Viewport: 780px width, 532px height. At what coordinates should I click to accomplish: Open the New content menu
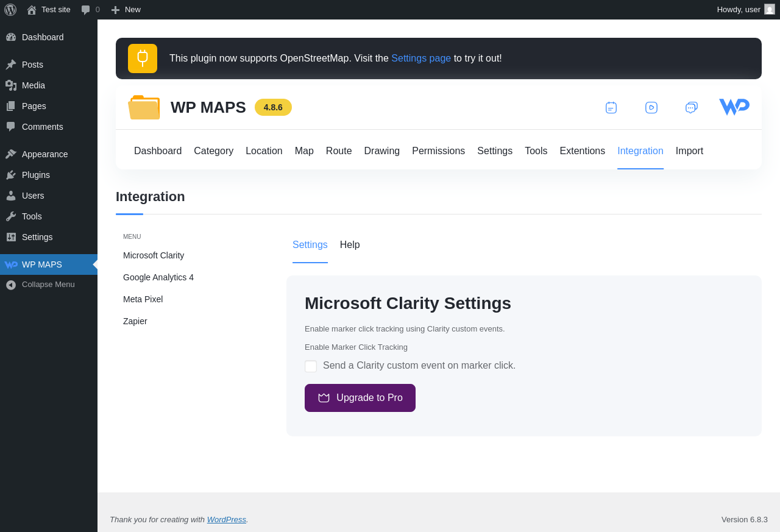(126, 10)
